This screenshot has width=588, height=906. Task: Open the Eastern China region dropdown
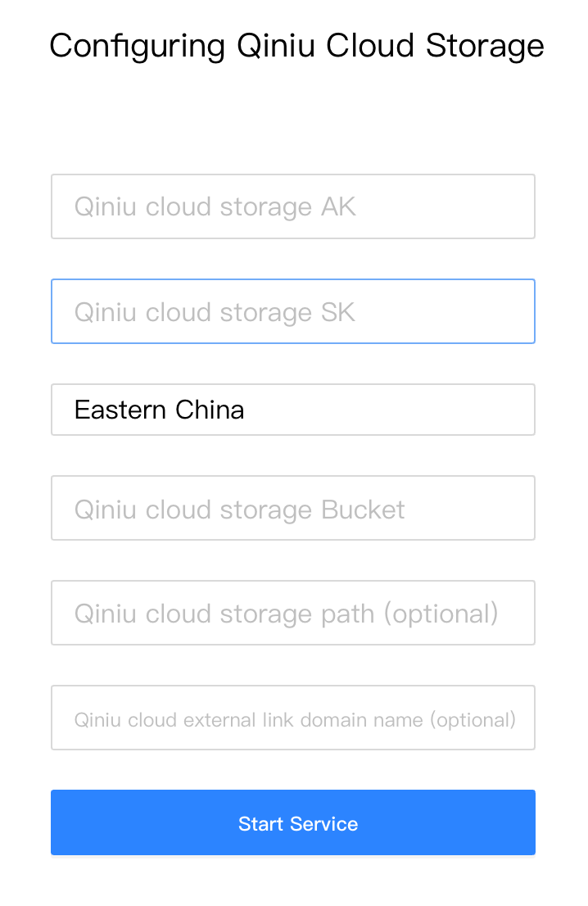pyautogui.click(x=292, y=410)
